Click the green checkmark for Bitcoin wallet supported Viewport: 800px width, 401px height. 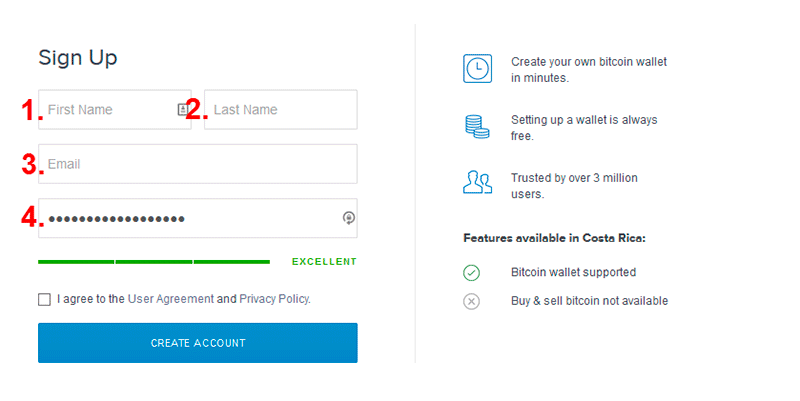pyautogui.click(x=471, y=272)
